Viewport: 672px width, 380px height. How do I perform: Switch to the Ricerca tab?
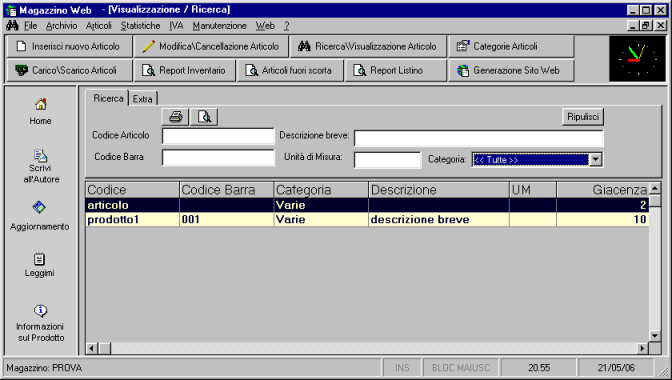click(108, 99)
